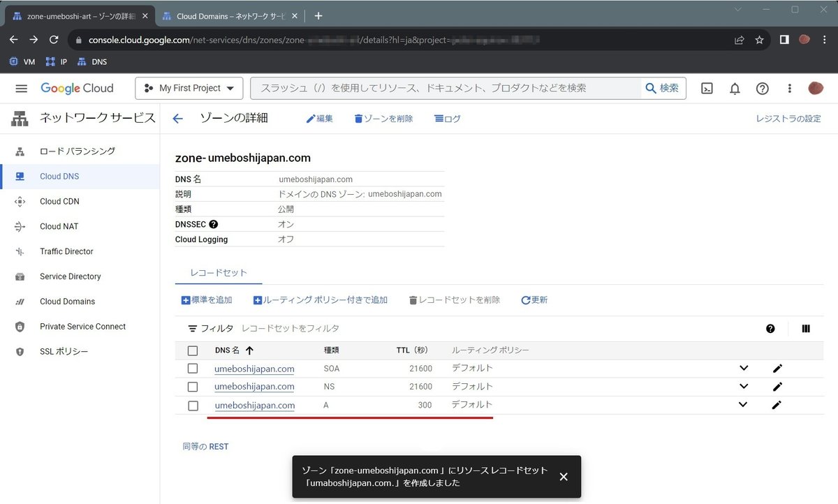Screen dimensions: 838x504
Task: Activate Cloud Shell terminal icon
Action: point(707,88)
